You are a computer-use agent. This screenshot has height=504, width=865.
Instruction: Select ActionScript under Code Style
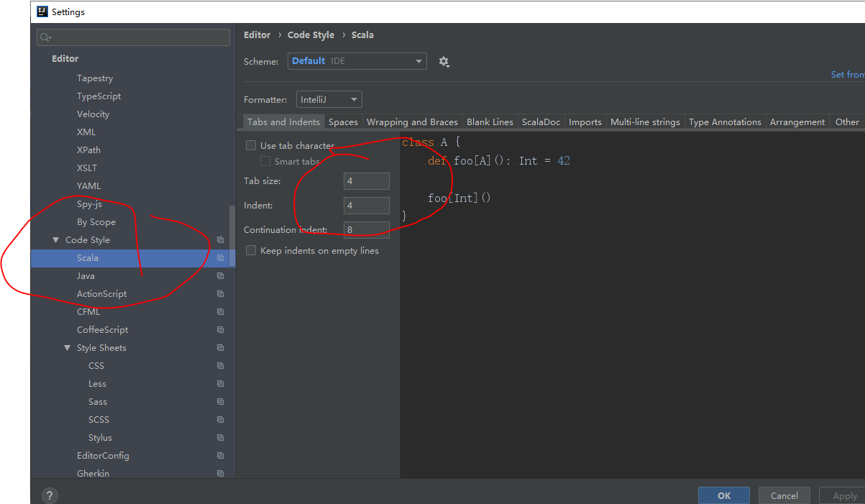pyautogui.click(x=101, y=294)
